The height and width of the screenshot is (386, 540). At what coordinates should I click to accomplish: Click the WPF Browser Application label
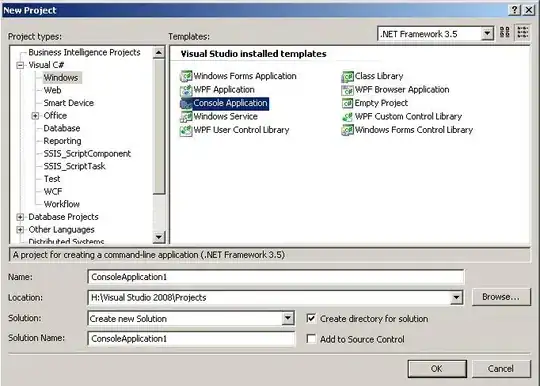point(402,90)
